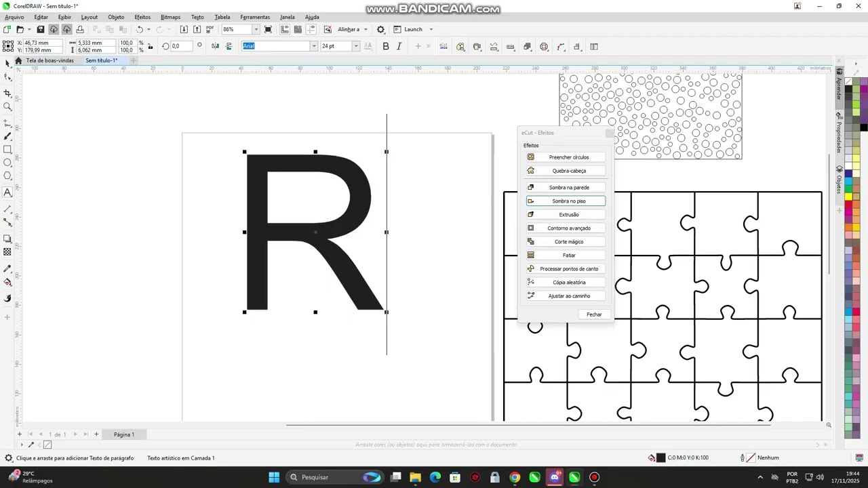The height and width of the screenshot is (488, 868).
Task: Toggle the lock ratio padlock
Action: (x=150, y=46)
